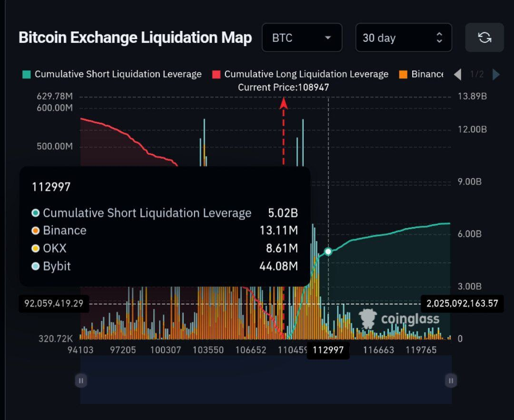Viewport: 514px width, 420px height.
Task: Click the refresh chart icon button
Action: (x=484, y=37)
